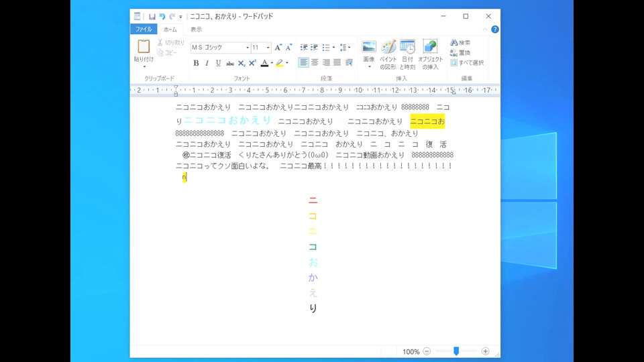Minimize the WordPad window
Screen dimensions: 644x362
443,16
